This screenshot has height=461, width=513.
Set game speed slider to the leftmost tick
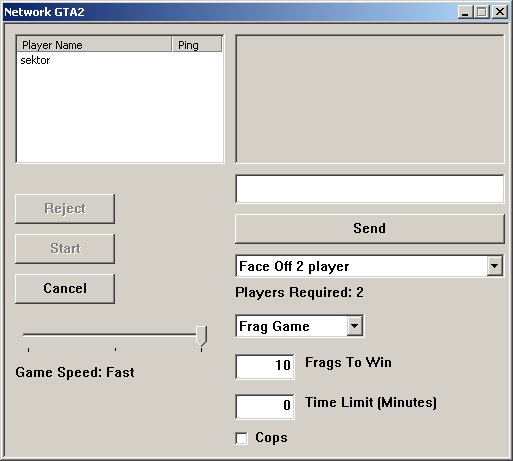[x=29, y=335]
